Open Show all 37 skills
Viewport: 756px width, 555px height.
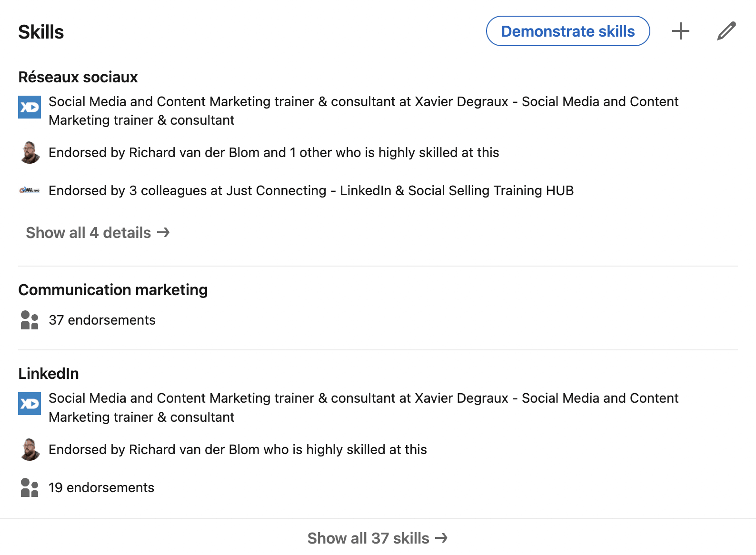[x=378, y=538]
